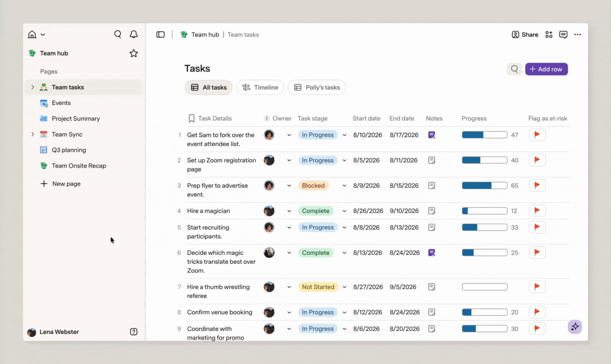
Task: Adjust the progress bar showing 47
Action: [485, 135]
